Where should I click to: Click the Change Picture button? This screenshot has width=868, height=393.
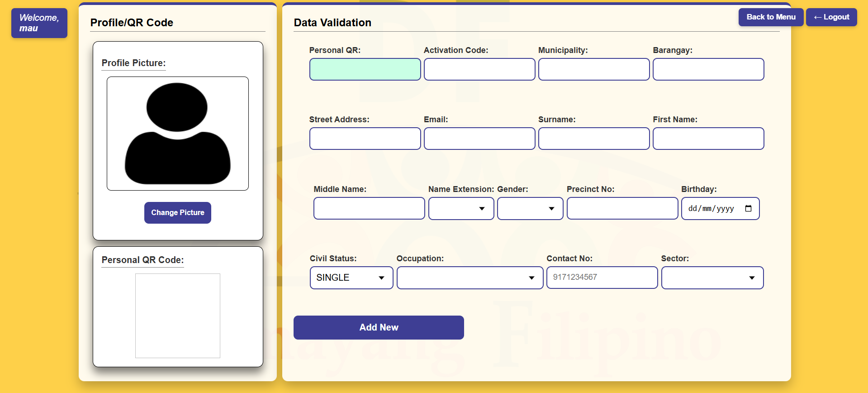click(178, 213)
